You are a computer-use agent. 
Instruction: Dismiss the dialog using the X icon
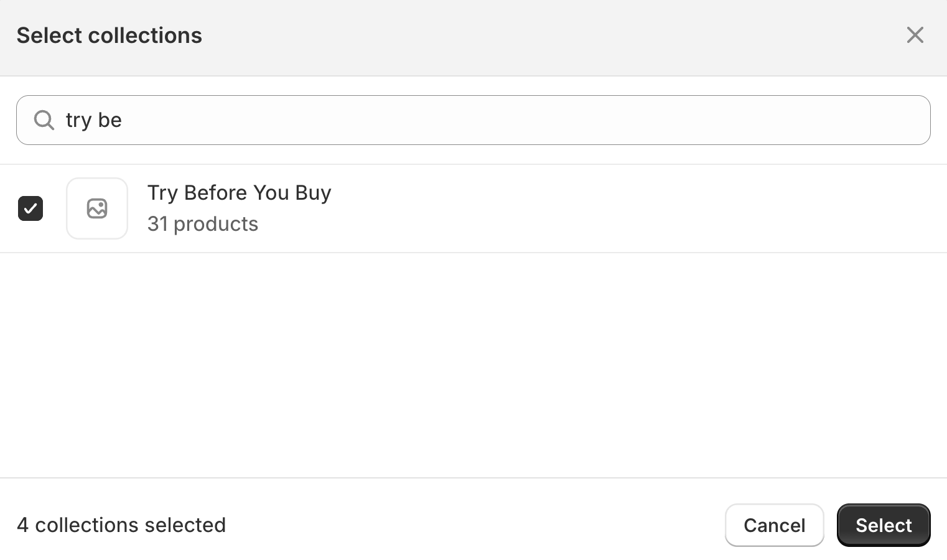pos(915,35)
